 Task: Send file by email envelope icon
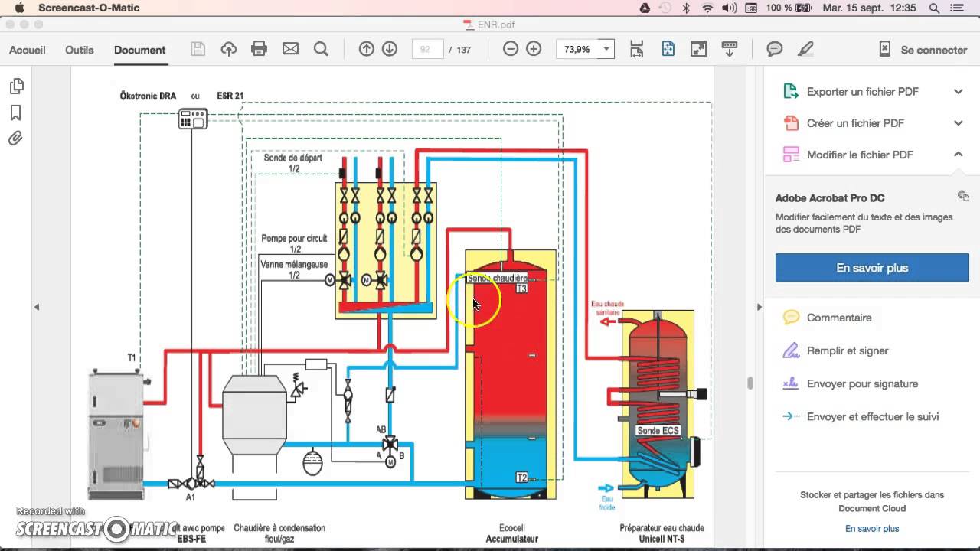tap(290, 49)
